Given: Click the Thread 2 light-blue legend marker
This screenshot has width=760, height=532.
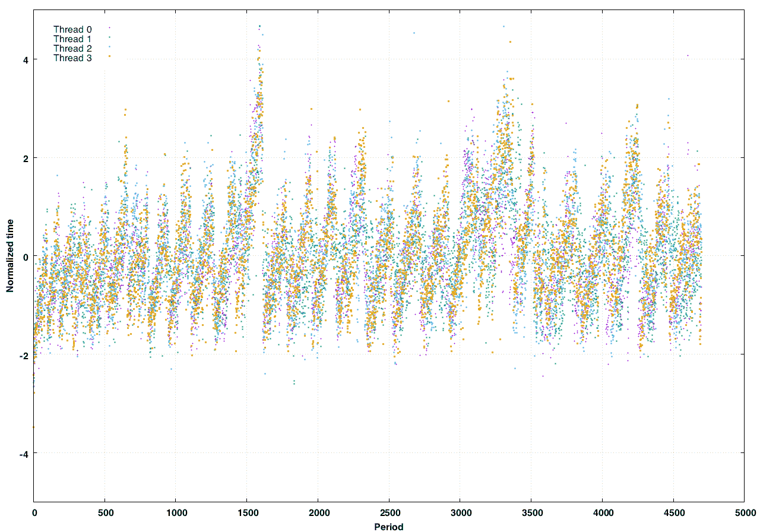Looking at the screenshot, I should click(109, 47).
